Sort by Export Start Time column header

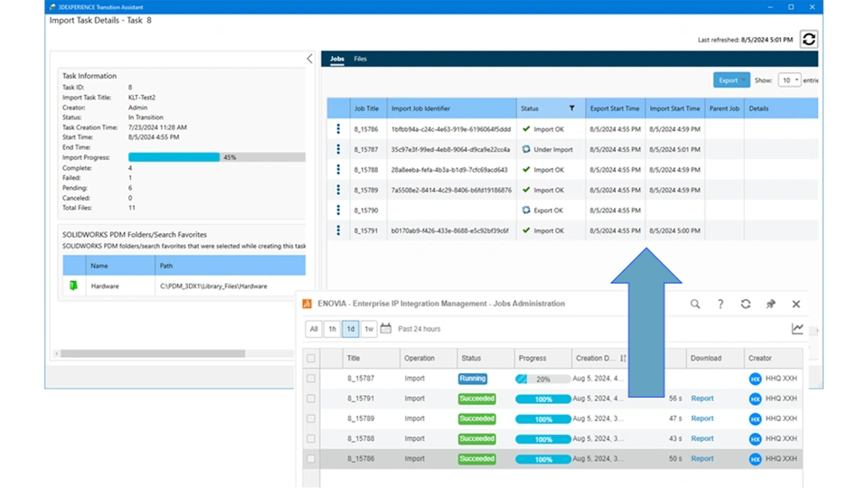(x=615, y=108)
